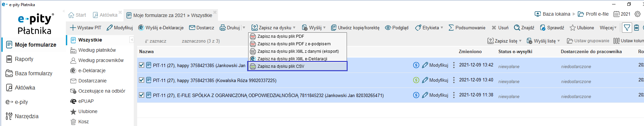Click dollar icon in E-FILE SPÓŁKA row

(416, 95)
